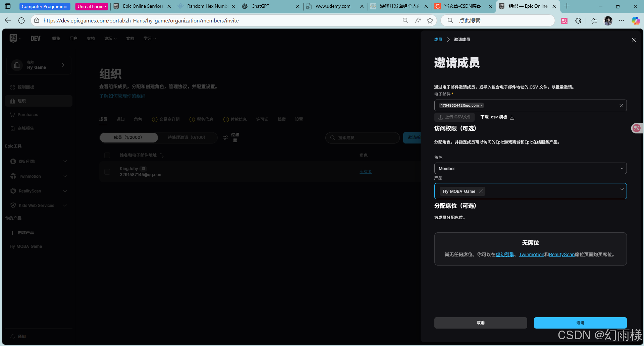The width and height of the screenshot is (644, 346).
Task: Click the 上传.CSV文件 button
Action: [x=454, y=117]
